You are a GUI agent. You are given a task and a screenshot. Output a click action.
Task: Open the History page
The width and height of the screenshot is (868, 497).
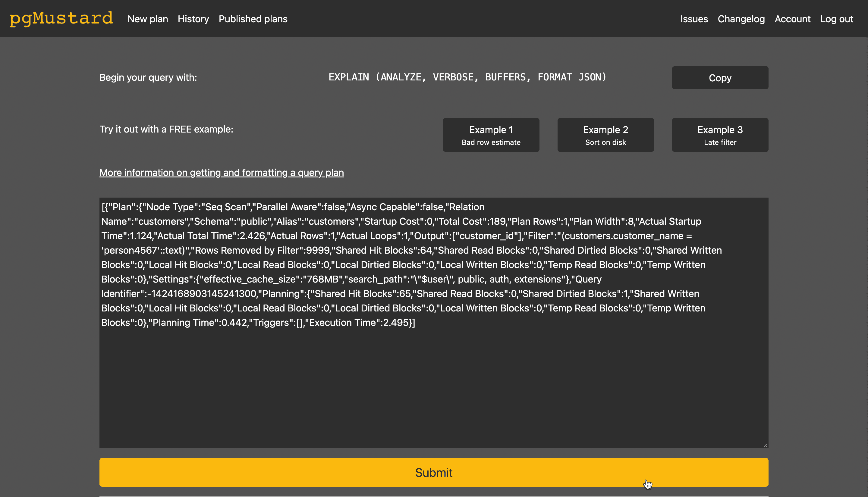click(x=193, y=19)
